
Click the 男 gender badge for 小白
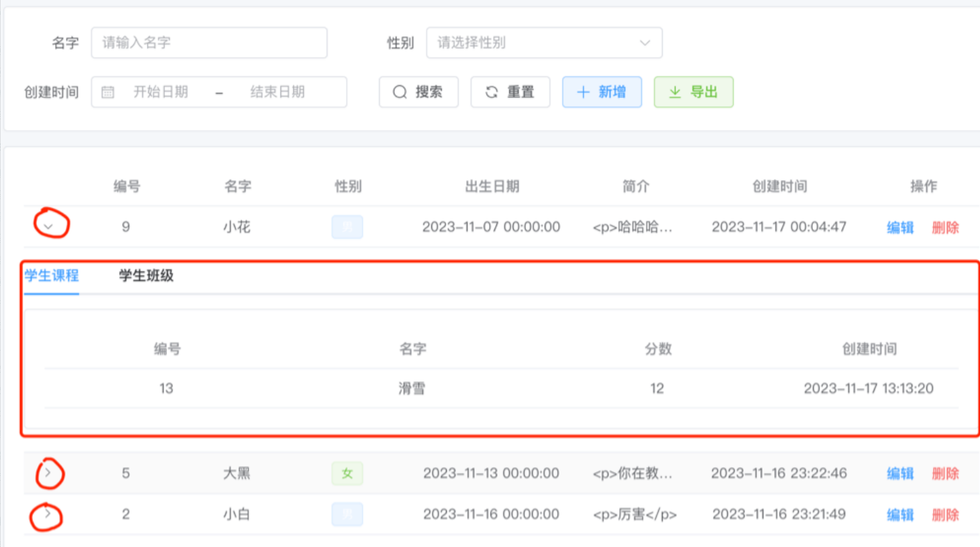[x=347, y=514]
